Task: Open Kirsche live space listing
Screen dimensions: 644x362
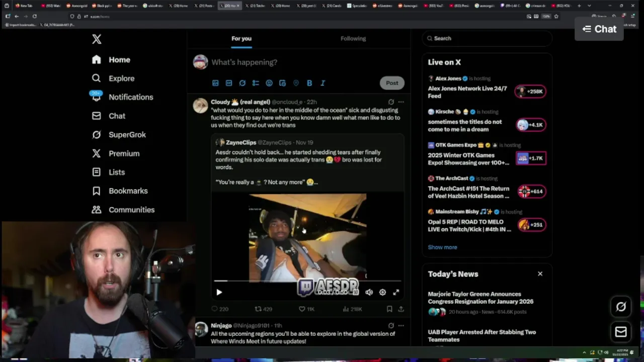Action: click(465, 125)
